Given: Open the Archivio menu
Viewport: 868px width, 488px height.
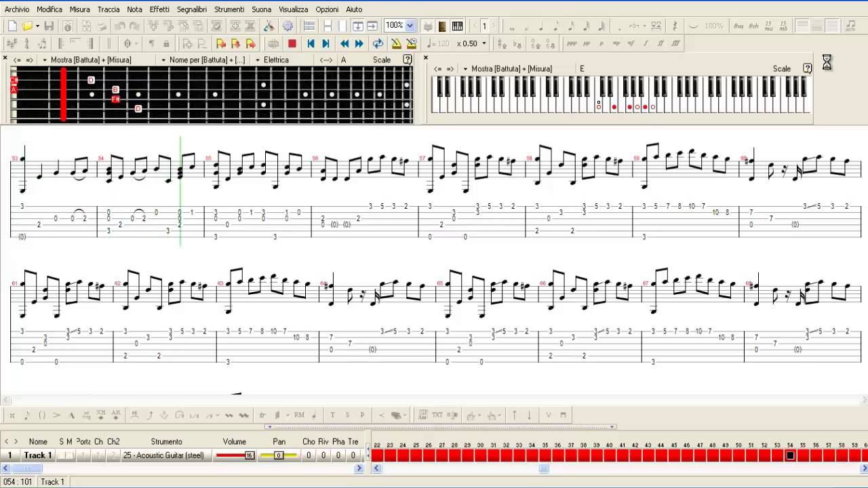Looking at the screenshot, I should [x=17, y=9].
